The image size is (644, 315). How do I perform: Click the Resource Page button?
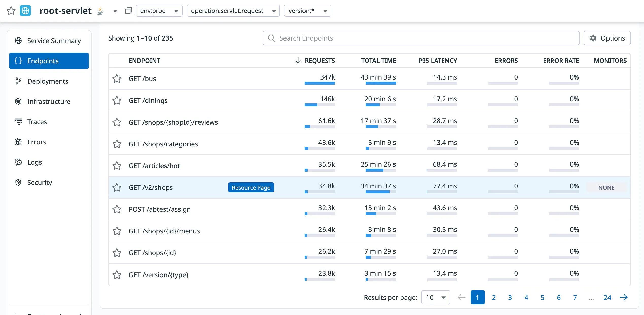[251, 188]
